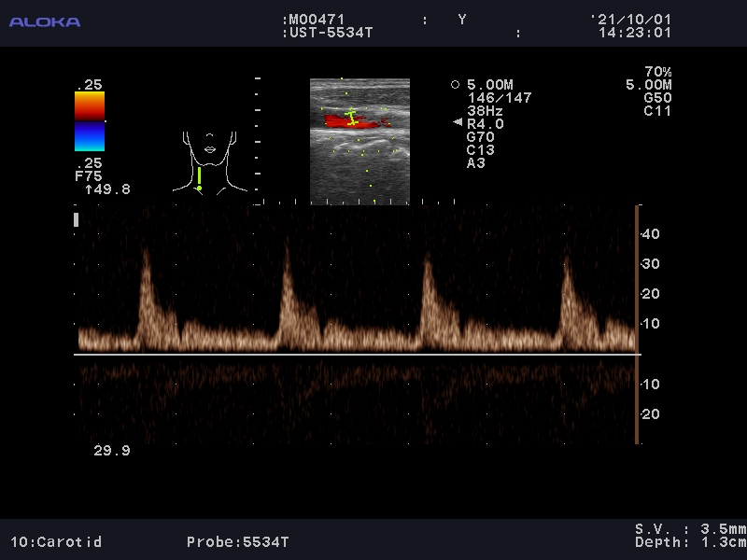Viewport: 747px width, 560px height.
Task: Click the G70 gain value
Action: 480,136
